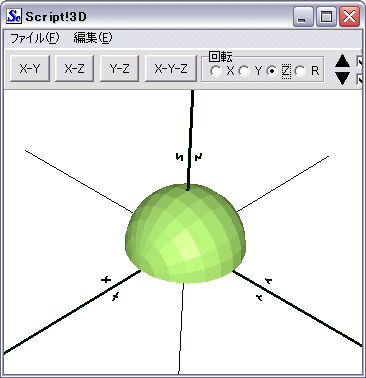
Task: Click the up arrow triangle
Action: coord(342,62)
